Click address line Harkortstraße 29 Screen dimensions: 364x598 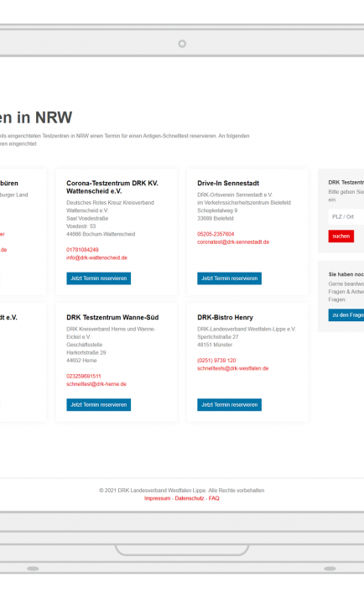tap(86, 353)
